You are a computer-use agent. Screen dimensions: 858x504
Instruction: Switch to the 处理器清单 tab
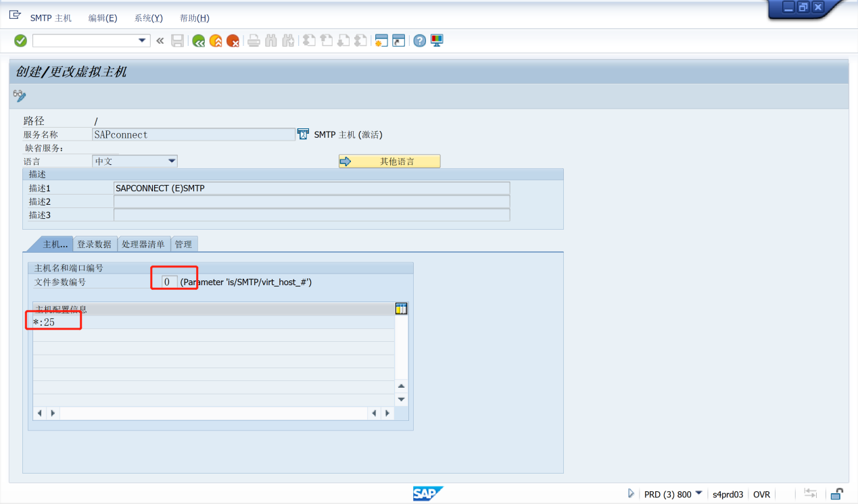[143, 244]
